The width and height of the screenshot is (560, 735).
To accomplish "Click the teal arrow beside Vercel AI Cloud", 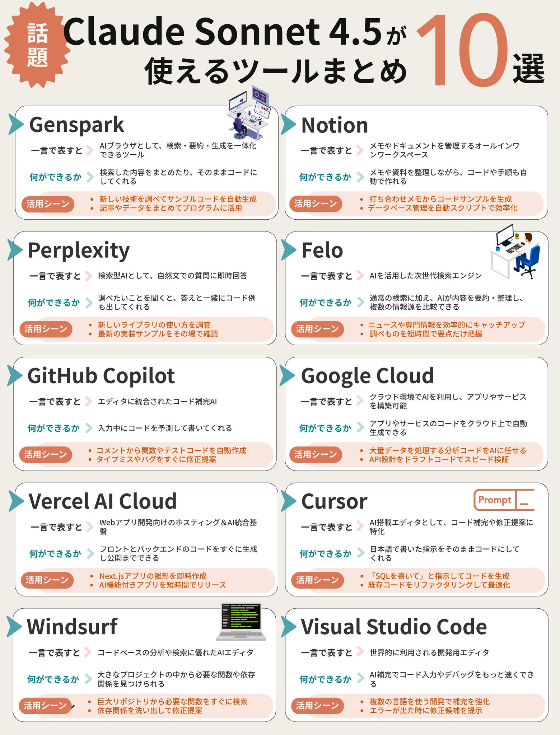I will 16,501.
